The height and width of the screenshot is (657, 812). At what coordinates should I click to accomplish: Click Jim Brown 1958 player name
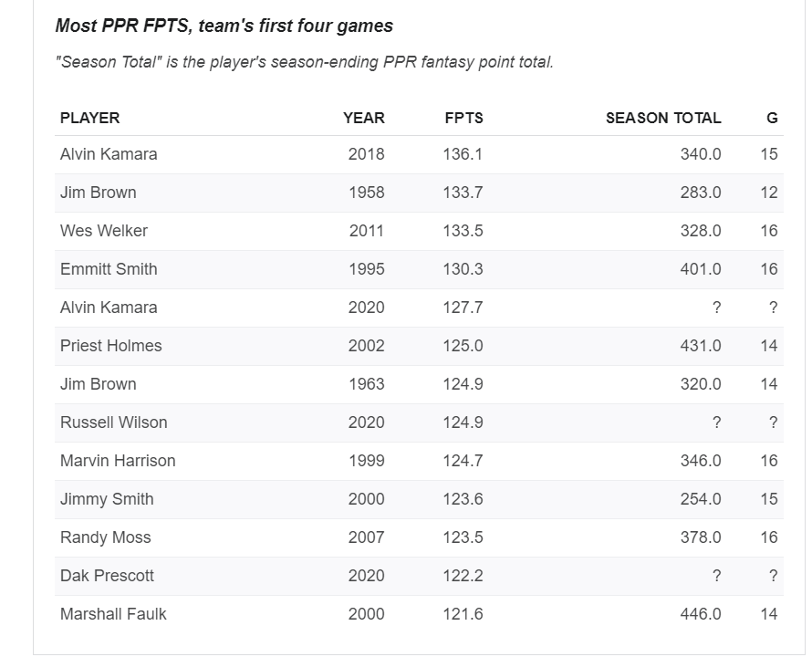(x=98, y=193)
